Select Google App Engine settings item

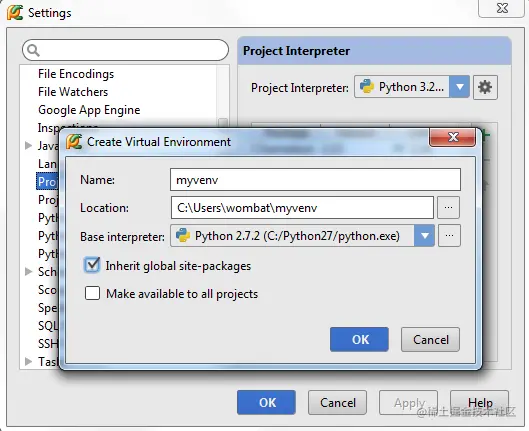(x=89, y=110)
